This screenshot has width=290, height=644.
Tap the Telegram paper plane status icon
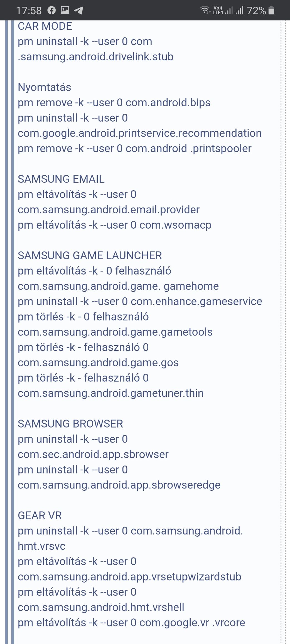[78, 11]
